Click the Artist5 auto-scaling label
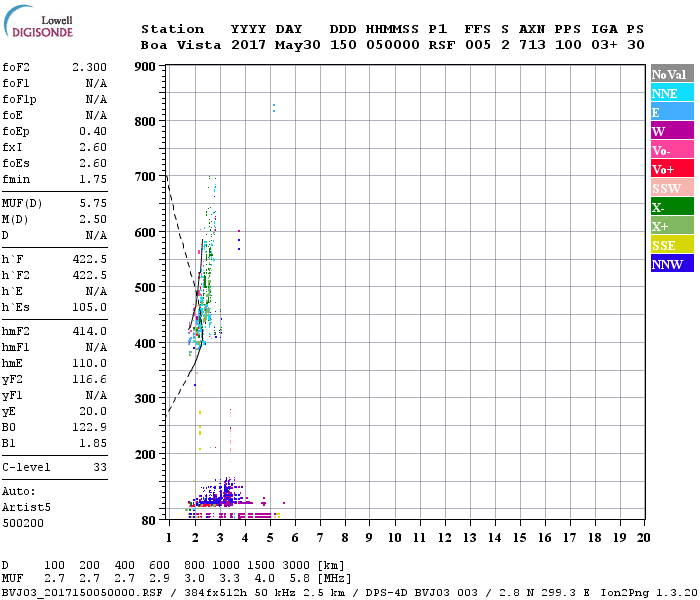The image size is (700, 600). coord(24,507)
